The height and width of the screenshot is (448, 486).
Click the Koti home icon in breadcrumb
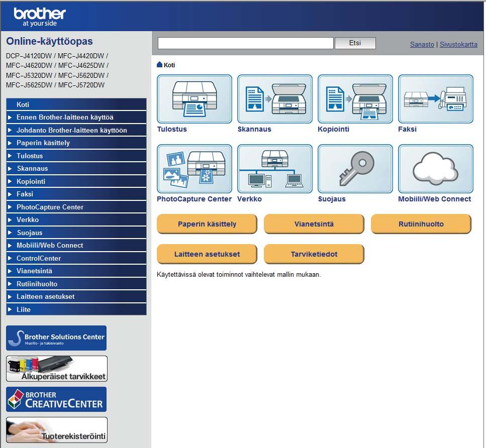(160, 64)
